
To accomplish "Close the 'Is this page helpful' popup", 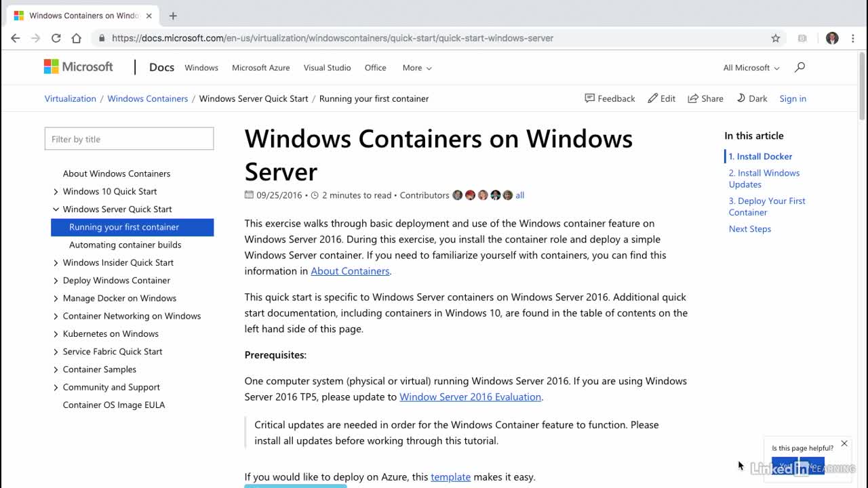I will coord(844,443).
